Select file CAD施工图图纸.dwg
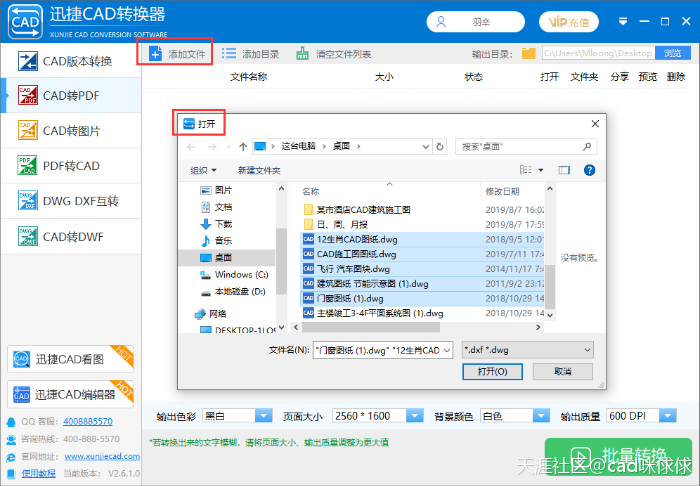Screen dimensions: 700x486 [x=422, y=254]
